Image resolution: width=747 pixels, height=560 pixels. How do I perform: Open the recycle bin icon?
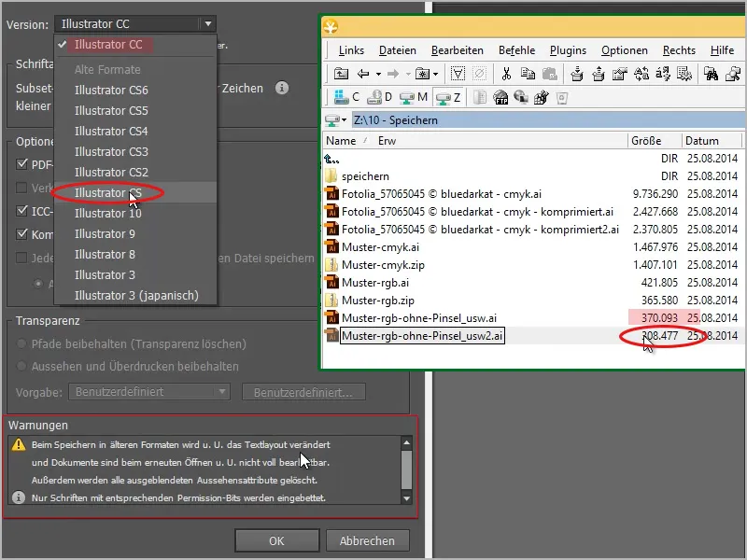tap(562, 98)
